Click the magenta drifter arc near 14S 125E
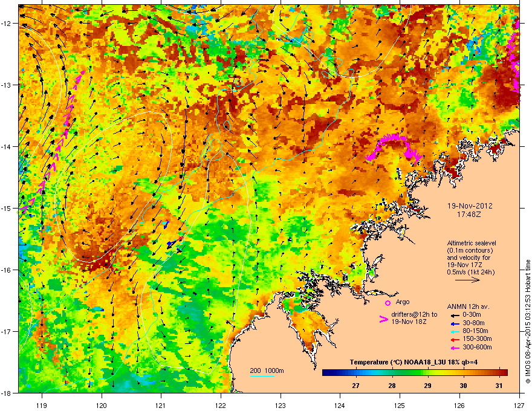The width and height of the screenshot is (532, 411). [394, 147]
